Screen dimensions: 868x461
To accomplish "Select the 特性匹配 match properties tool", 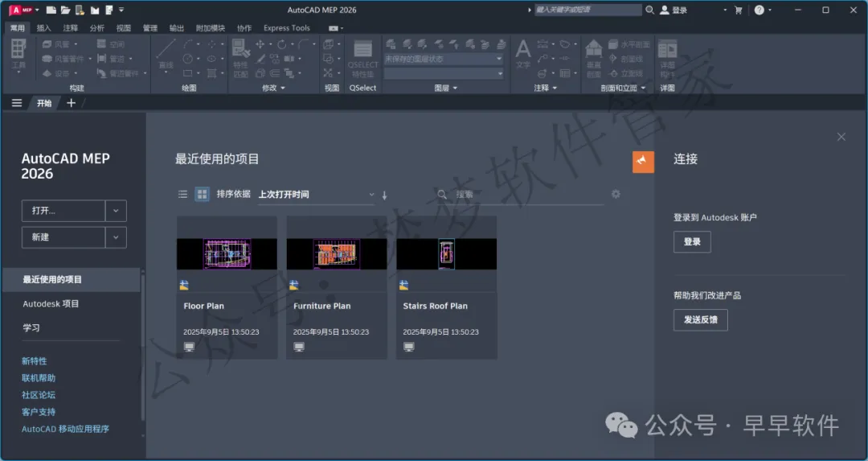I will [x=241, y=58].
